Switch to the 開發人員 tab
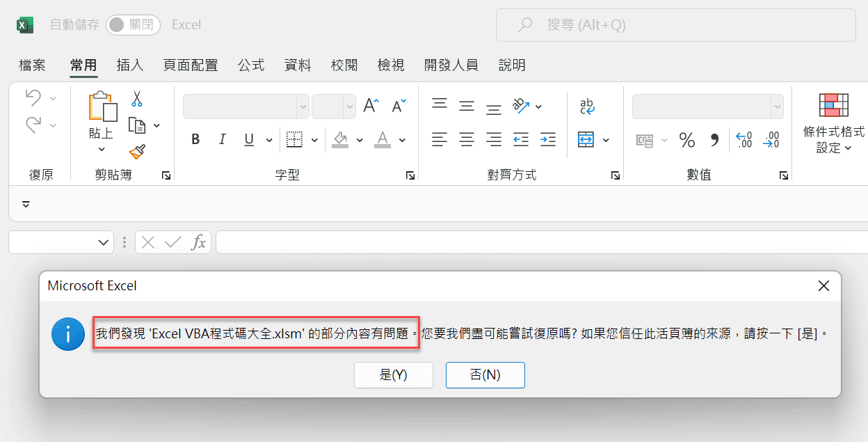This screenshot has height=442, width=868. click(451, 65)
